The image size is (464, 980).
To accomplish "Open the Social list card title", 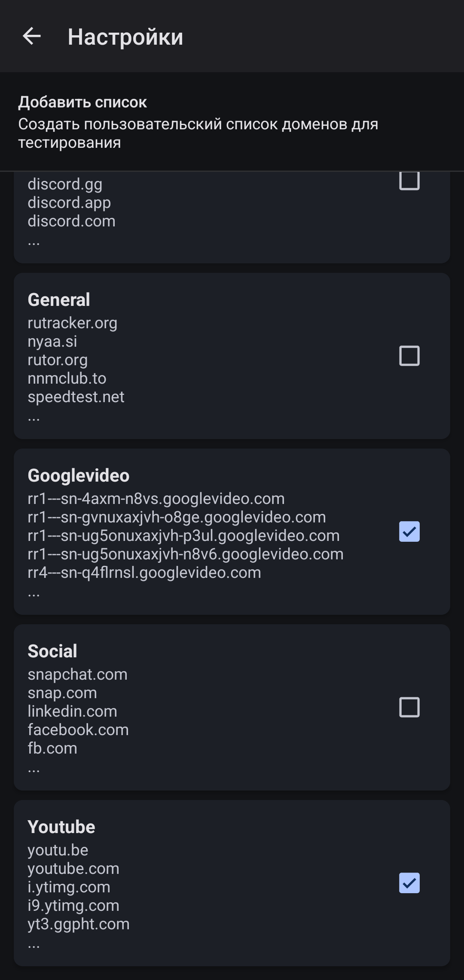I will pos(52,651).
